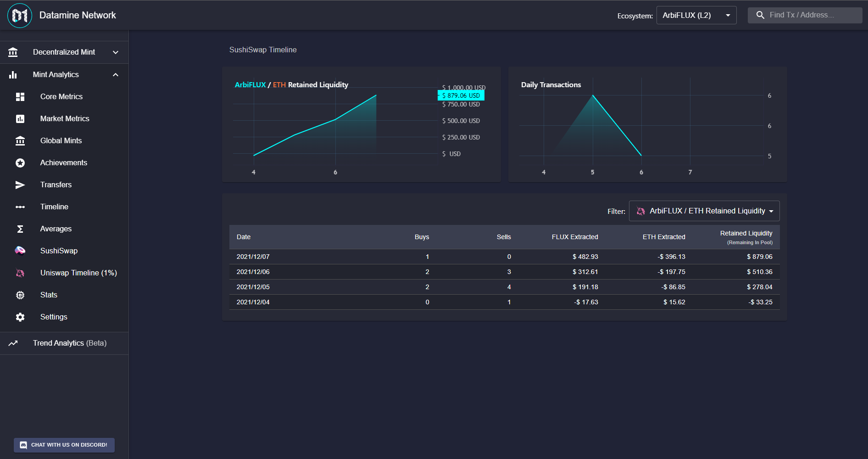Image resolution: width=868 pixels, height=459 pixels.
Task: Click the Daily Transactions chart
Action: coord(648,124)
